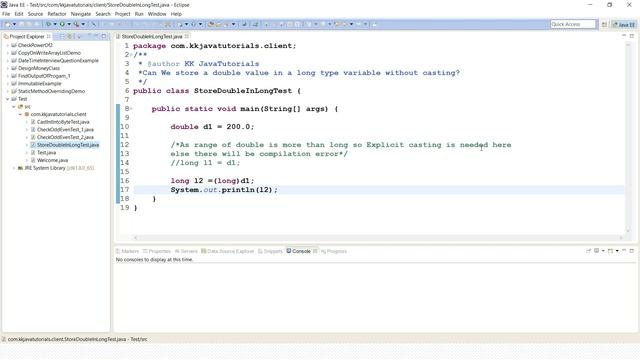Open the Refactor menu
Screen dimensions: 640x360
pyautogui.click(x=57, y=14)
